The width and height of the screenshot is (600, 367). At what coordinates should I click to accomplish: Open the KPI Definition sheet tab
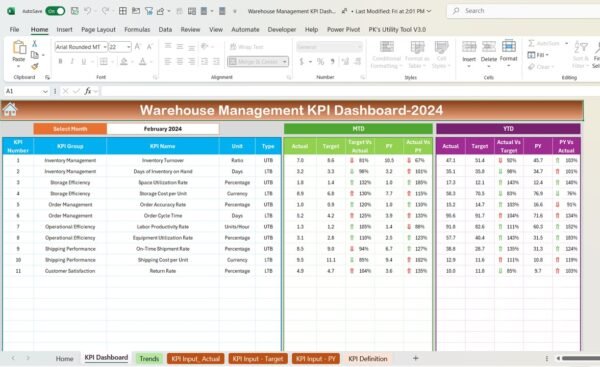tap(368, 359)
